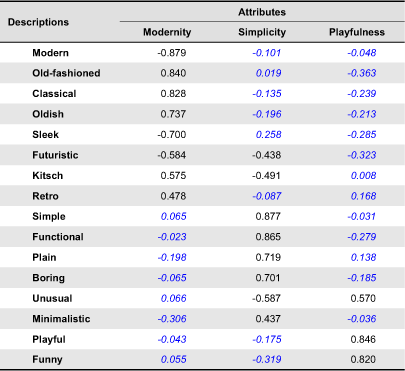Viewport: 405px width, 371px height.
Task: Click the Kitsch Playfulness value 0.008
Action: tap(363, 176)
